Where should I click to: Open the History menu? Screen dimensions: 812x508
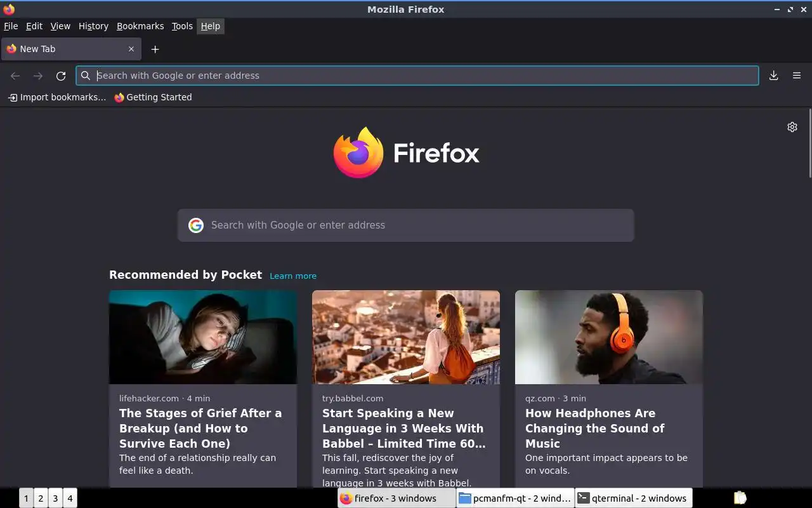tap(93, 26)
